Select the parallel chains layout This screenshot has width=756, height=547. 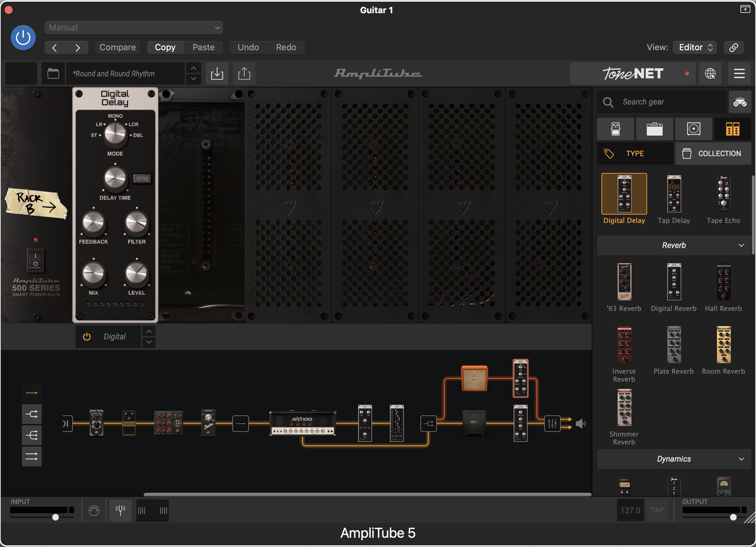pyautogui.click(x=32, y=457)
